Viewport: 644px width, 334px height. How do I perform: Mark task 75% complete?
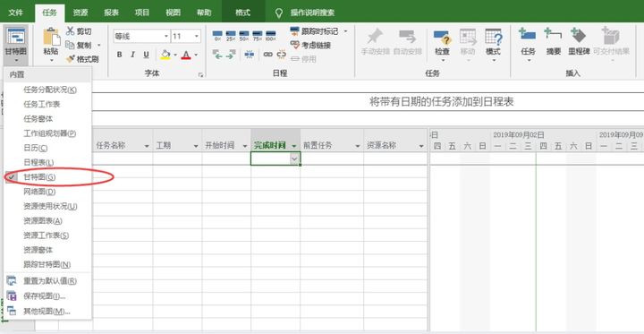tap(257, 36)
